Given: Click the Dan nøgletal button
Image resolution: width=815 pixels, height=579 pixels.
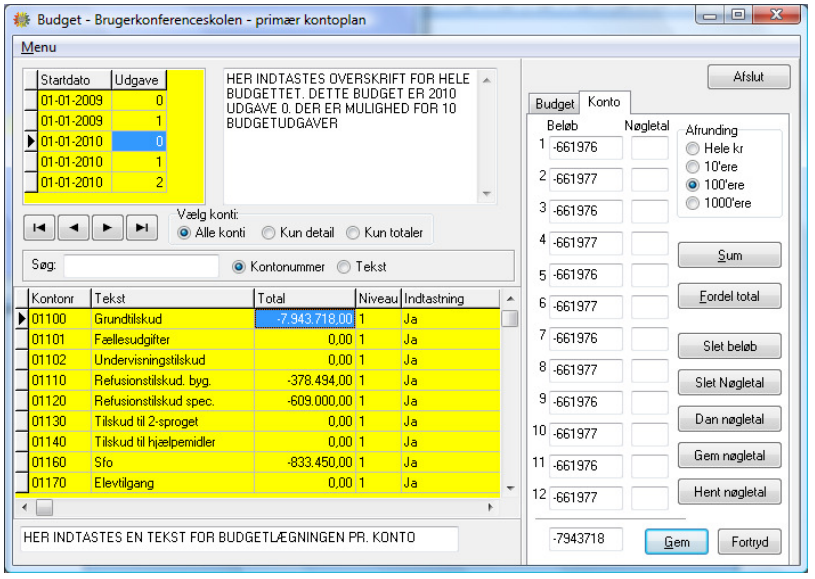Looking at the screenshot, I should 730,419.
